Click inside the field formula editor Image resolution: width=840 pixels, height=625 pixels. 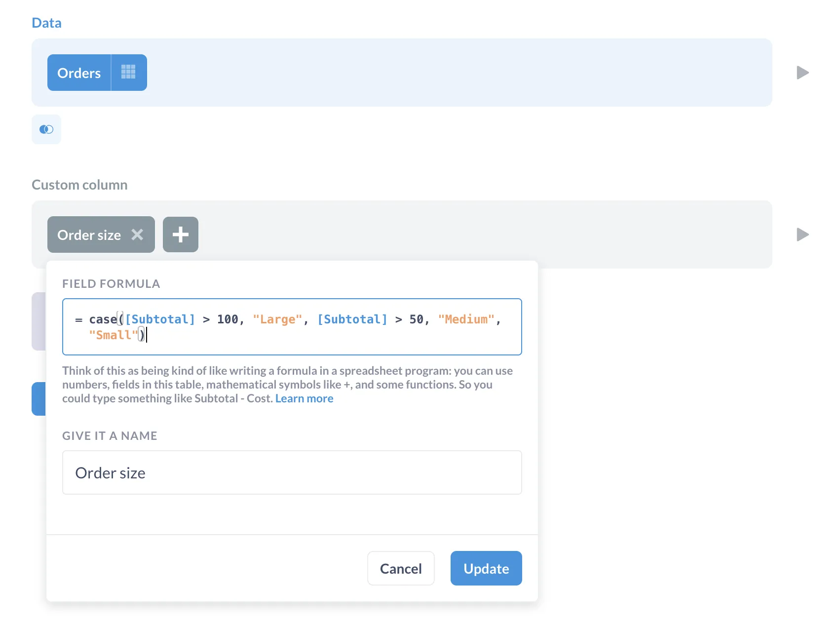(291, 327)
